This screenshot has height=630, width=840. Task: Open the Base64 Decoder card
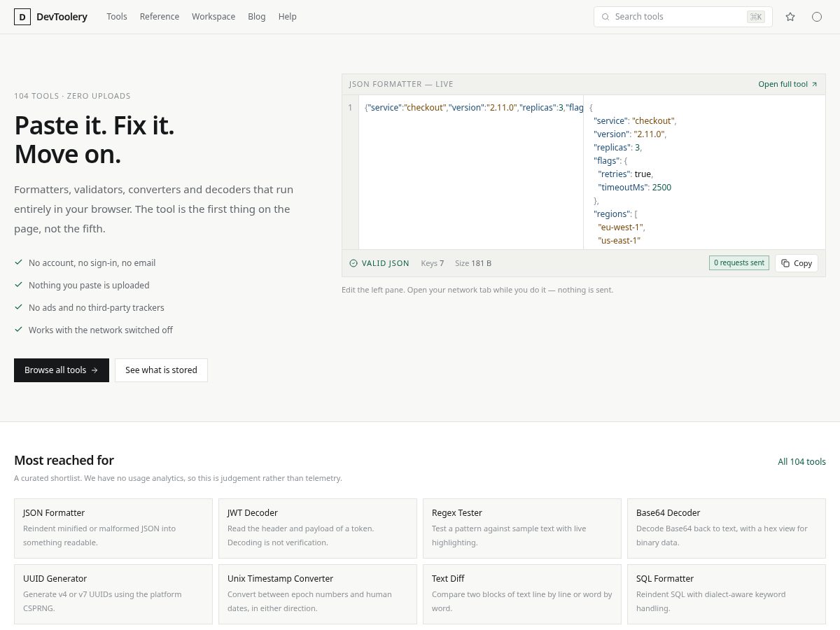point(727,528)
